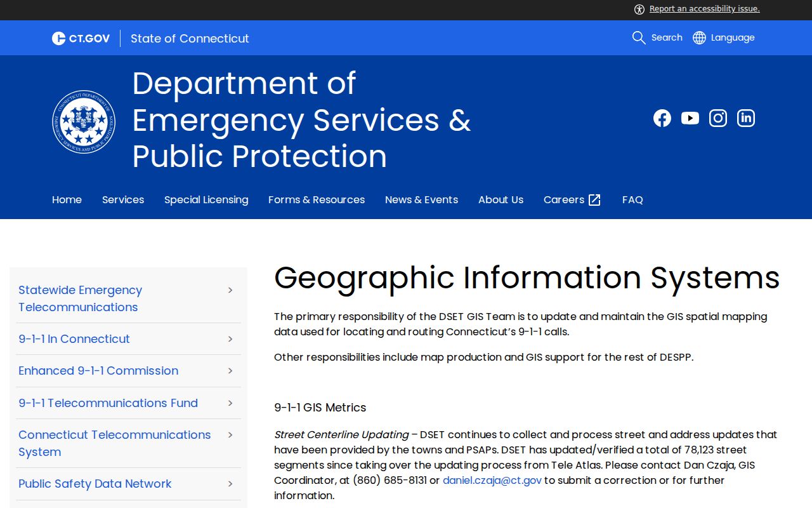Open the LinkedIn page icon
The width and height of the screenshot is (812, 508).
click(746, 118)
